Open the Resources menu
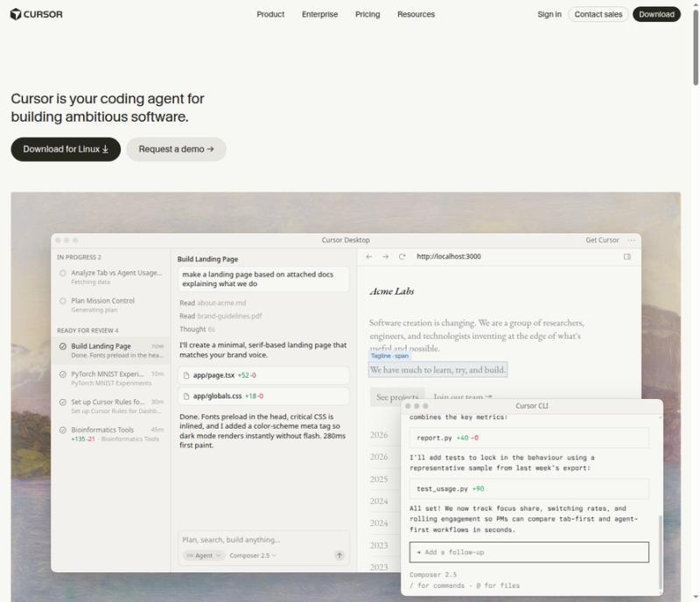700x602 pixels. click(x=416, y=14)
